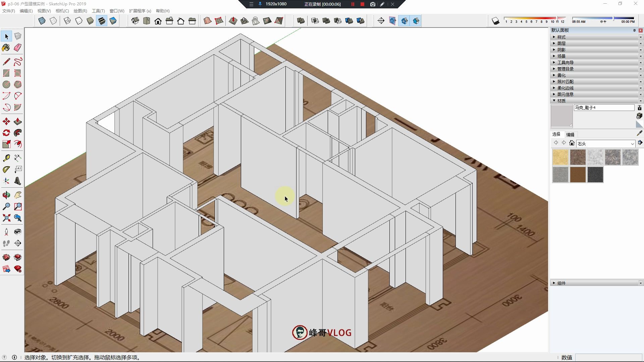The width and height of the screenshot is (644, 362).
Task: Pick the Tape Measure tool
Action: (6, 158)
